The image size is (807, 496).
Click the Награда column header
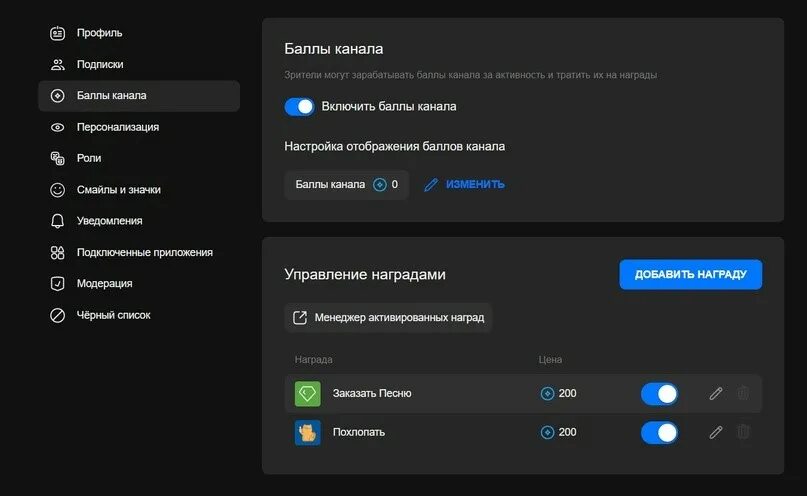click(x=313, y=360)
